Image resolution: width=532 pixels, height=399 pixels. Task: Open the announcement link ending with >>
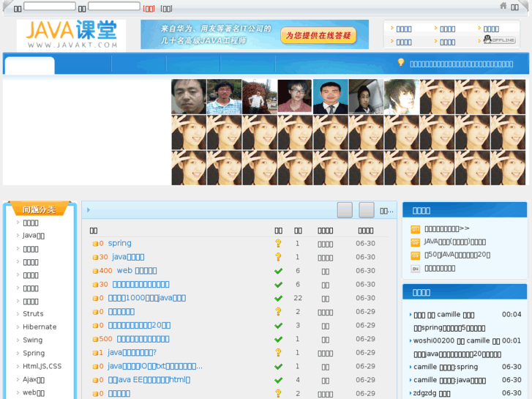pos(447,228)
